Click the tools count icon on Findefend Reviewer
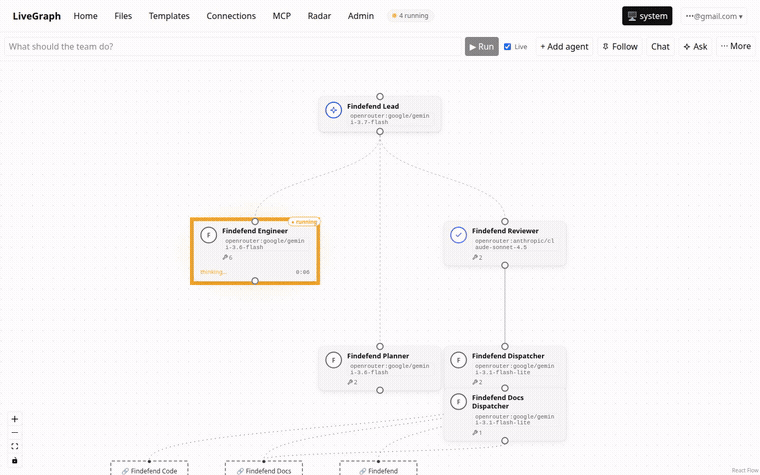 (x=477, y=257)
